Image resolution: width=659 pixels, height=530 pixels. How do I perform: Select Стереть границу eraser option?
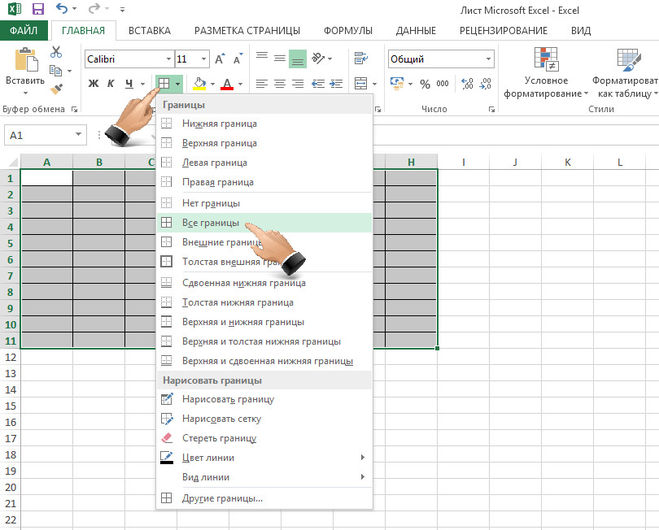tap(264, 438)
